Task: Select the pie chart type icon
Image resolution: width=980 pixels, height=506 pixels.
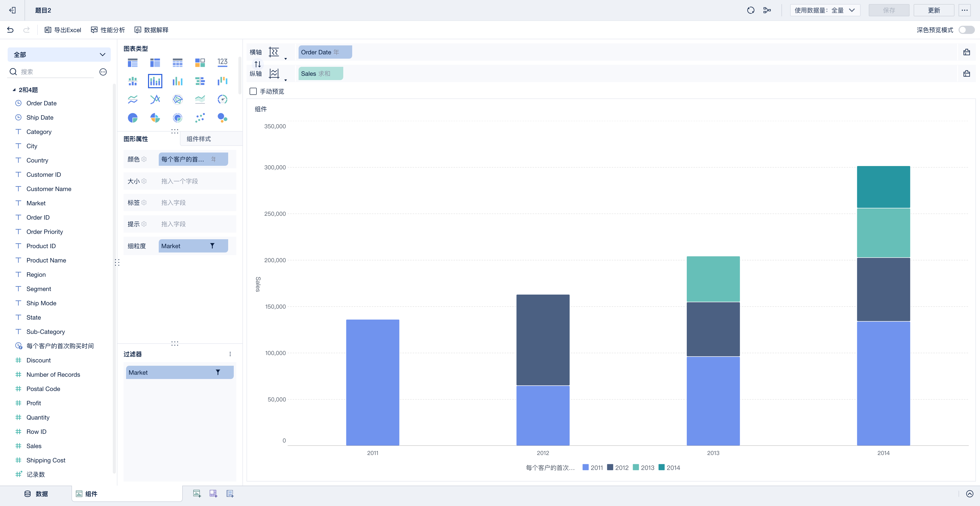Action: pyautogui.click(x=132, y=118)
